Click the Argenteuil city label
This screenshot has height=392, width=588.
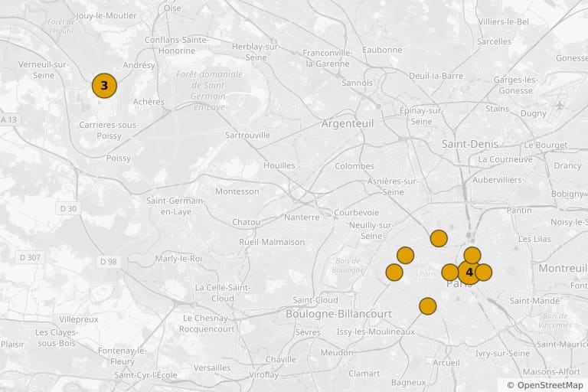click(x=348, y=123)
